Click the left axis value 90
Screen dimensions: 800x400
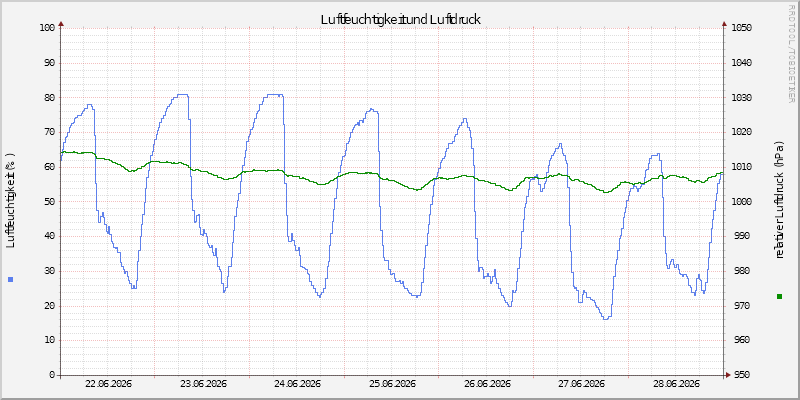[49, 63]
